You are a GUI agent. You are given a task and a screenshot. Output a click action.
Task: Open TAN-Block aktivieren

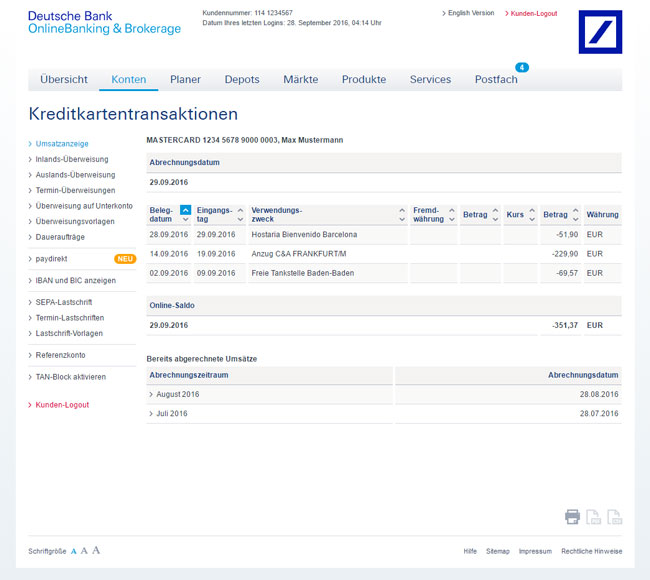pyautogui.click(x=67, y=377)
